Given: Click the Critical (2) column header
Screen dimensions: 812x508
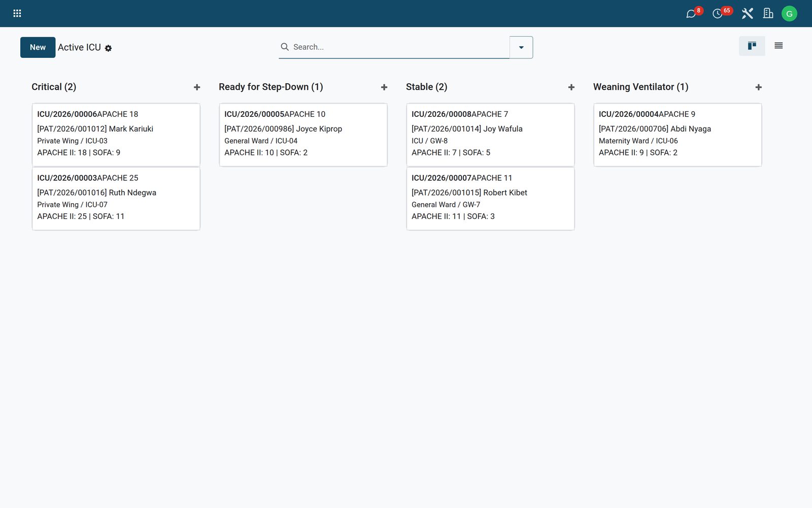Looking at the screenshot, I should pos(54,87).
